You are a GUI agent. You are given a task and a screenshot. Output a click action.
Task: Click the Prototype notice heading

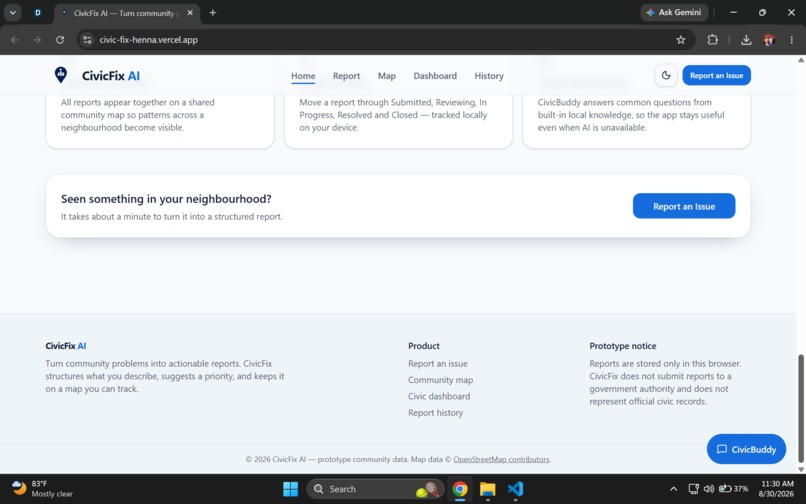[x=622, y=346]
